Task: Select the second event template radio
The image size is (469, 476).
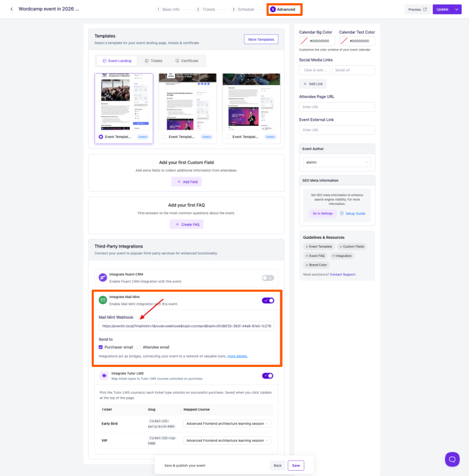Action: click(165, 137)
